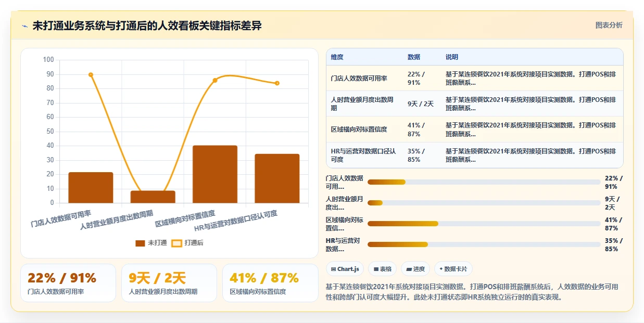Click the x-axis label 门店人效数据可用率
644x323 pixels.
[x=61, y=218]
